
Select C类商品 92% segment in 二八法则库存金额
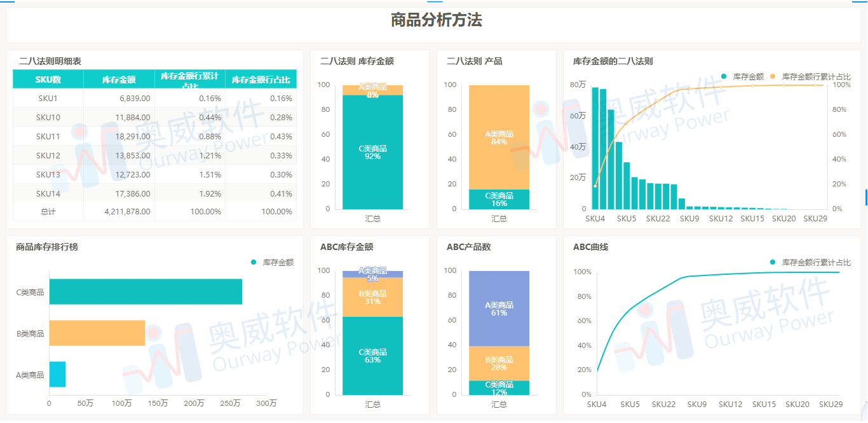tap(372, 153)
